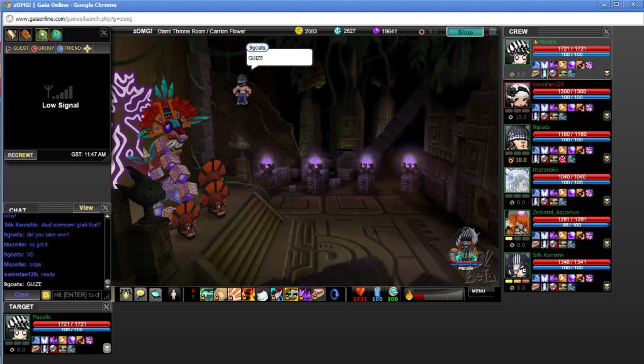The image size is (644, 364).
Task: Click the green charge orb icon
Action: click(x=393, y=292)
